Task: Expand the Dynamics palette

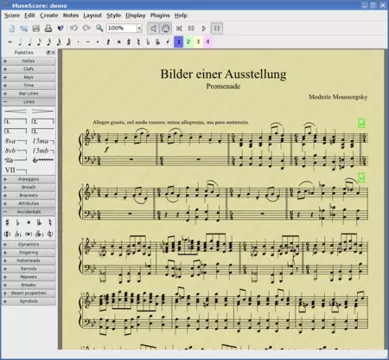Action: click(29, 244)
